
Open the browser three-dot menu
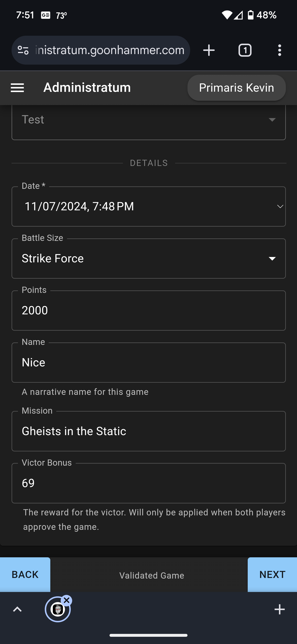(x=279, y=50)
